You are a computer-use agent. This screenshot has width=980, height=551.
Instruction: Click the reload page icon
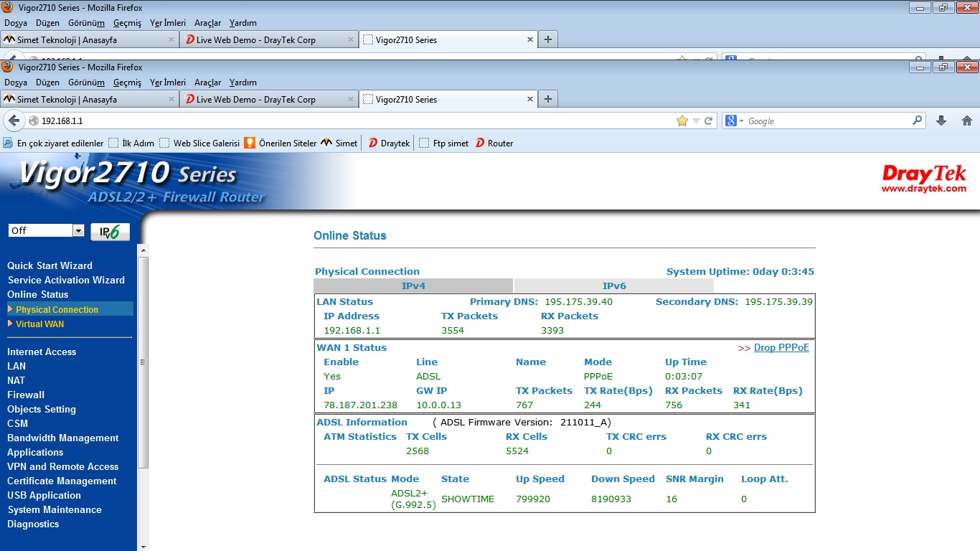(x=709, y=121)
